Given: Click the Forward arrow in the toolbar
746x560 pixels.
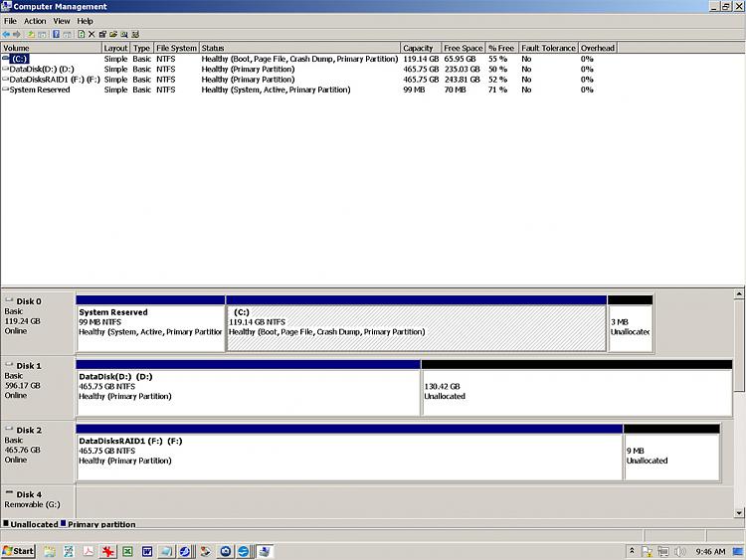Looking at the screenshot, I should pos(17,34).
